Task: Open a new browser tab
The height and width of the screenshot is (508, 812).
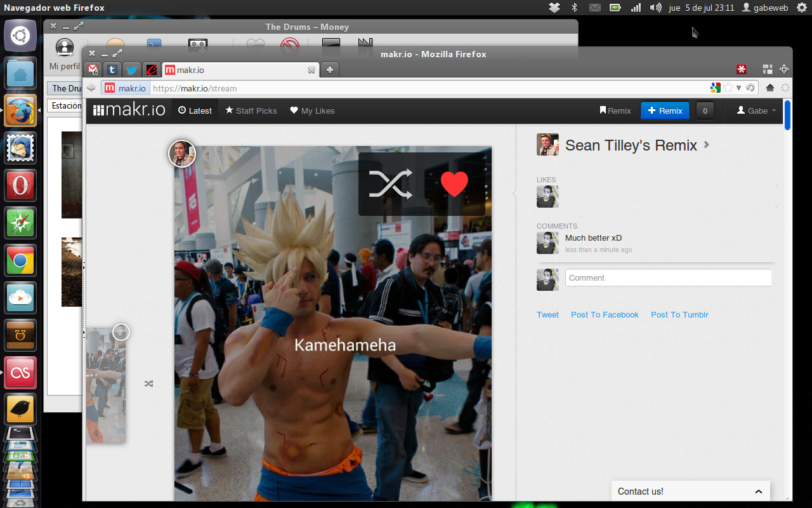Action: coord(330,70)
